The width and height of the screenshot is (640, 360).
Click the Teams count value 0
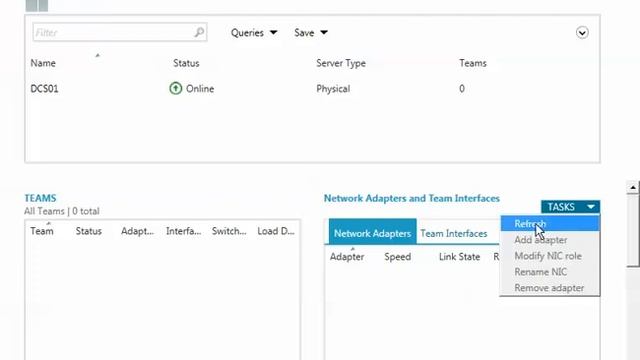point(462,89)
